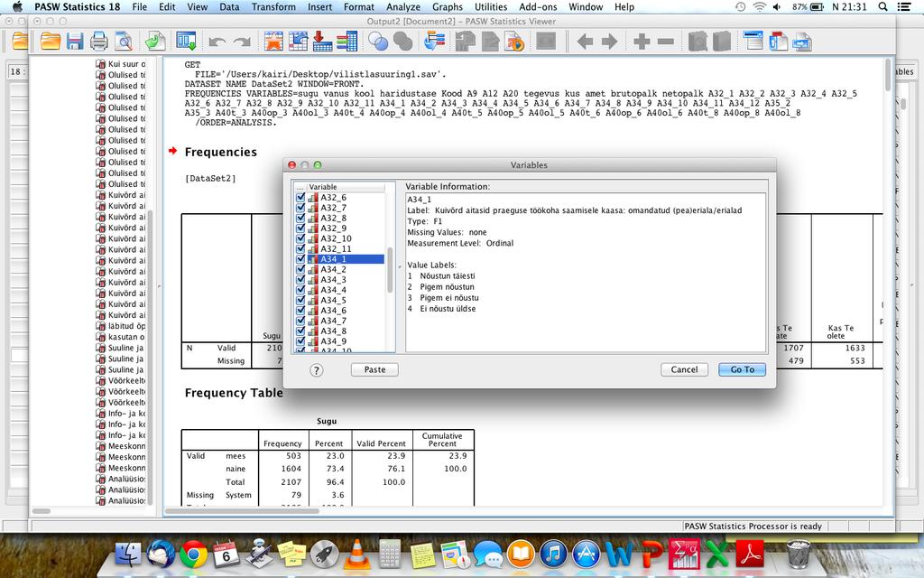924x578 pixels.
Task: Click the Export output icon
Action: click(x=155, y=42)
